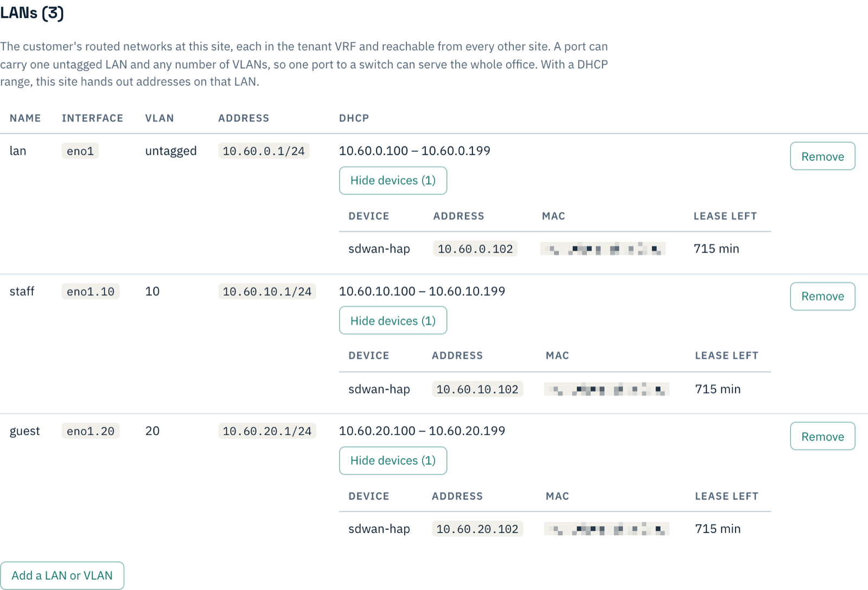Image resolution: width=868 pixels, height=590 pixels.
Task: Click the NAME column header
Action: [x=25, y=118]
